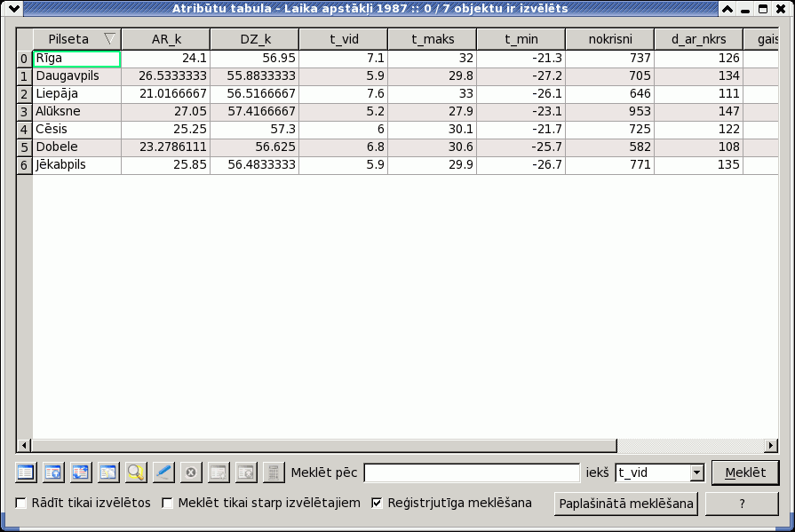The width and height of the screenshot is (795, 532).
Task: Click t_min value -21.7
Action: [521, 130]
